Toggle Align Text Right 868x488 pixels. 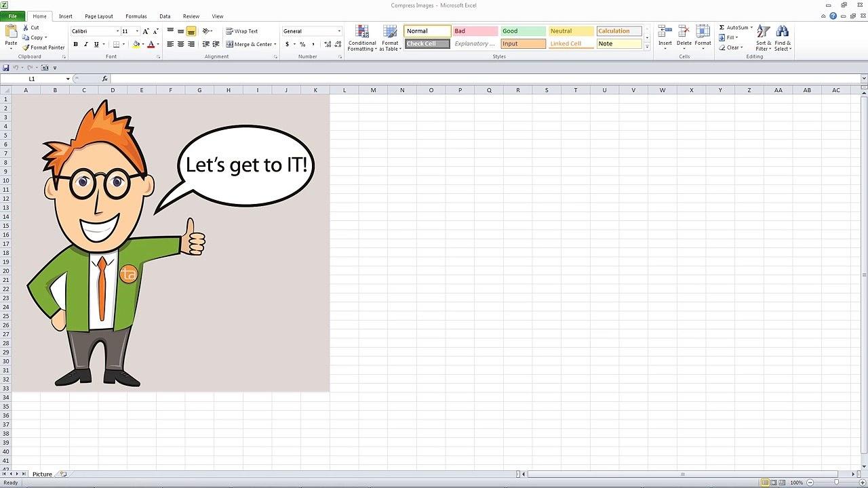(x=191, y=44)
